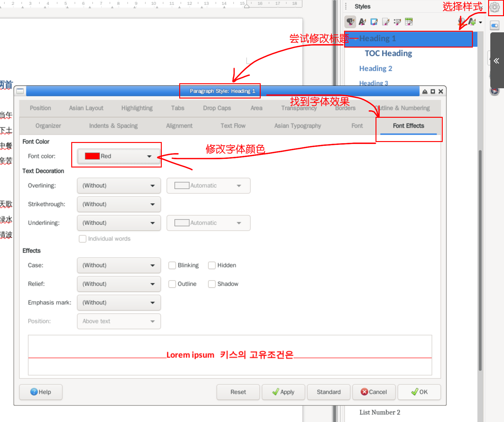Click Standard button
Screen dimensions: 504x422
329,392
